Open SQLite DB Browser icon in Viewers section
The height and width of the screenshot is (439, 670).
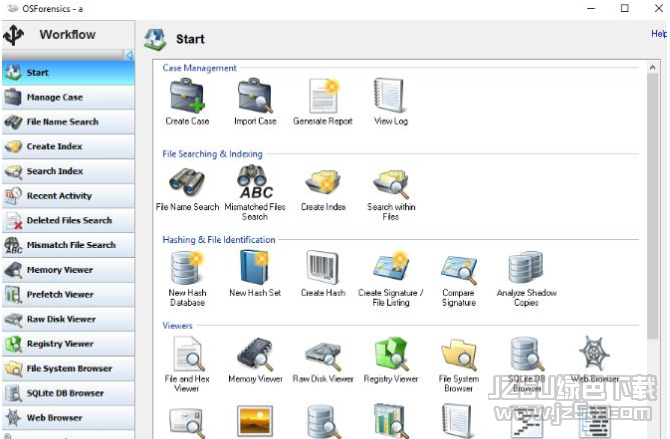point(527,354)
